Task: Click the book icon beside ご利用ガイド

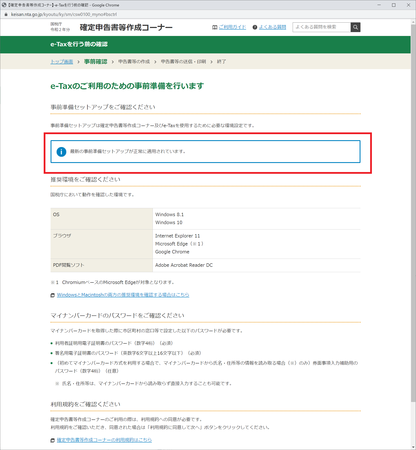Action: pyautogui.click(x=215, y=27)
